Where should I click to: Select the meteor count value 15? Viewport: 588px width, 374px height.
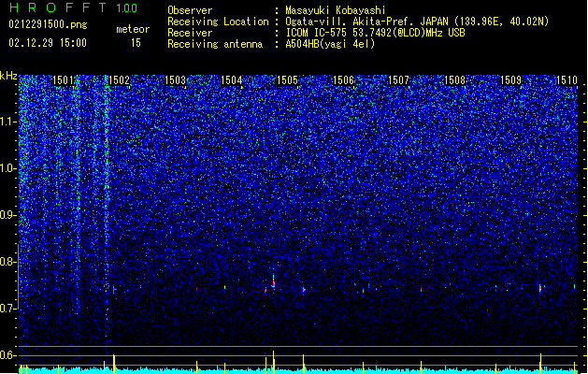click(136, 43)
